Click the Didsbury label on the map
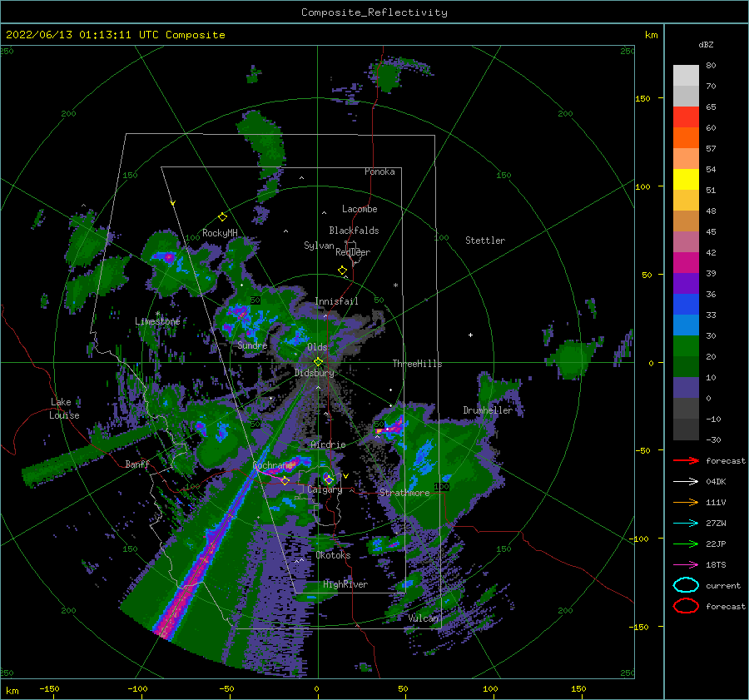This screenshot has width=749, height=700. [x=314, y=373]
